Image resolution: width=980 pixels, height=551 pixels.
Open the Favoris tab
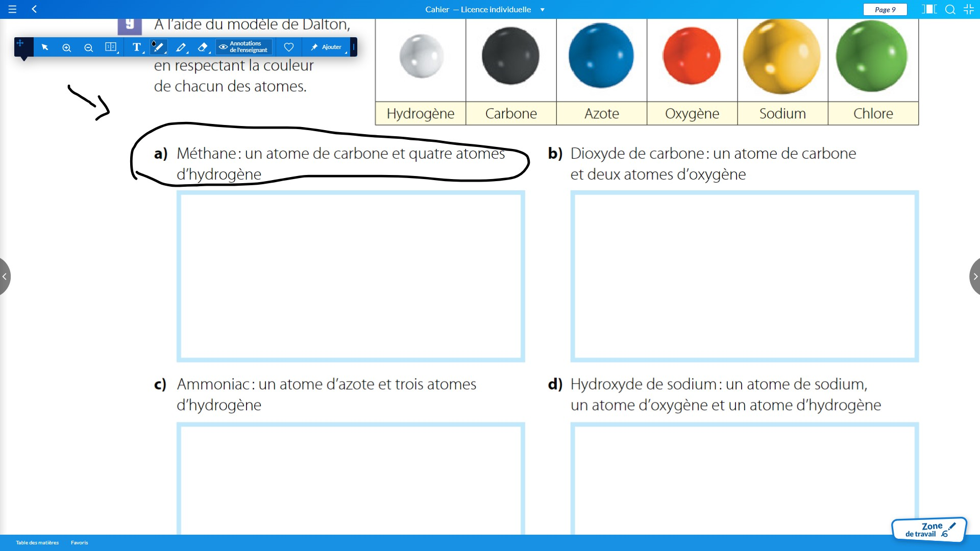(x=79, y=542)
